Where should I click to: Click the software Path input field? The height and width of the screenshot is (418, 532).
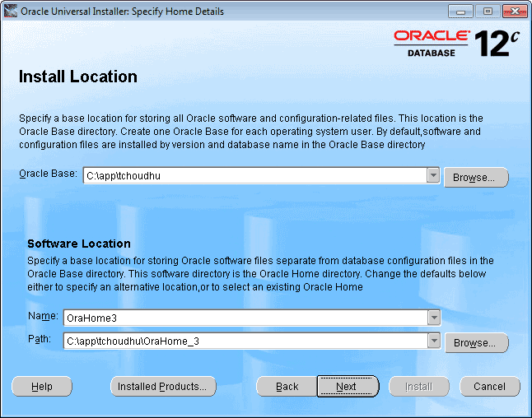245,341
